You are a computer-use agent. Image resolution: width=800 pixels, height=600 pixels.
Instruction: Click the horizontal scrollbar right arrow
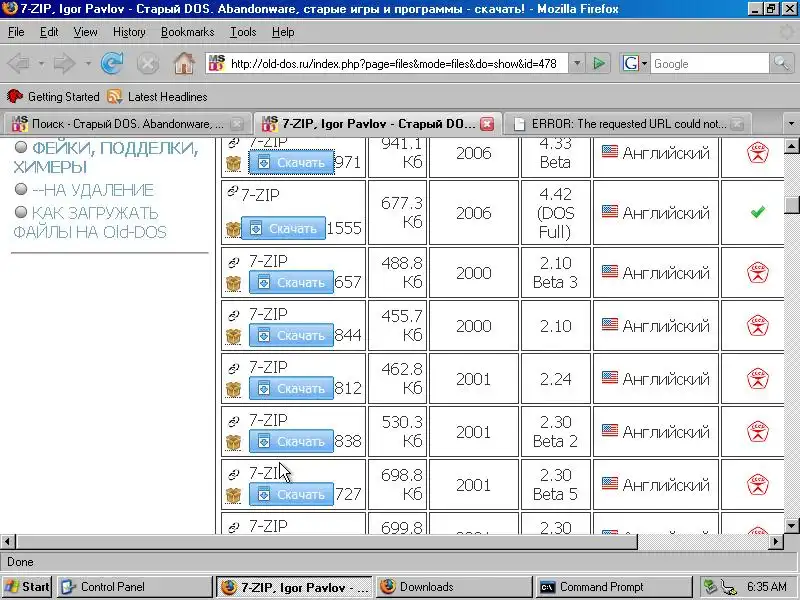point(776,541)
